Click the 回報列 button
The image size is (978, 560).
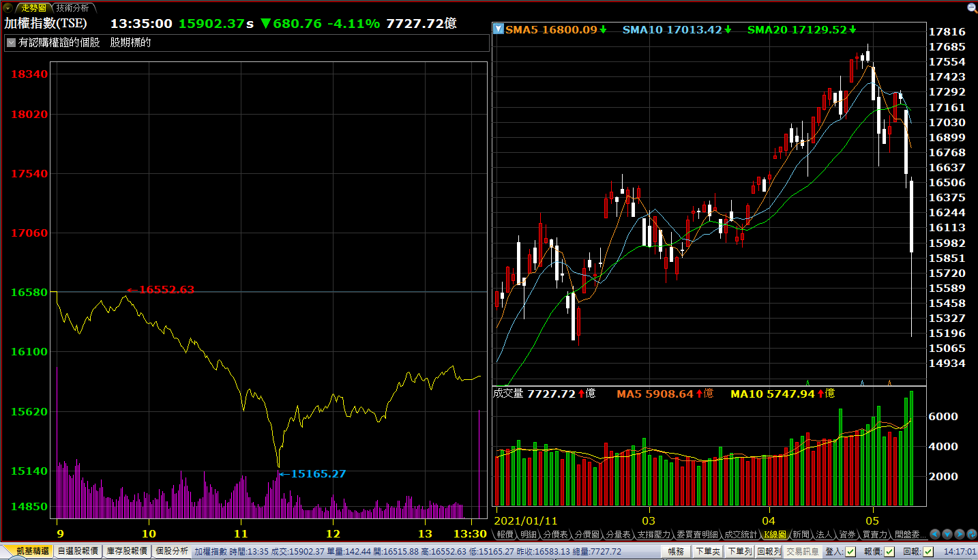(x=769, y=551)
